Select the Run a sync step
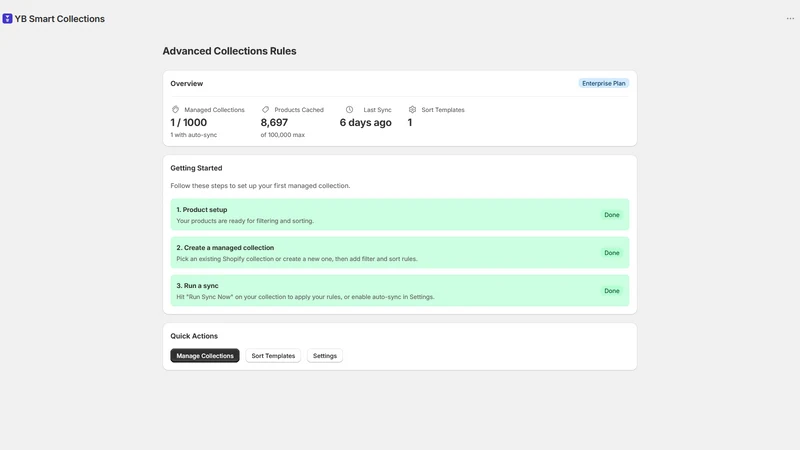This screenshot has width=800, height=450. click(399, 291)
